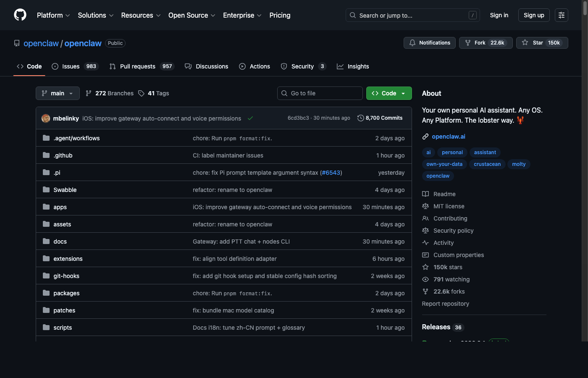588x378 pixels.
Task: Open the Notifications bell icon
Action: [x=412, y=42]
